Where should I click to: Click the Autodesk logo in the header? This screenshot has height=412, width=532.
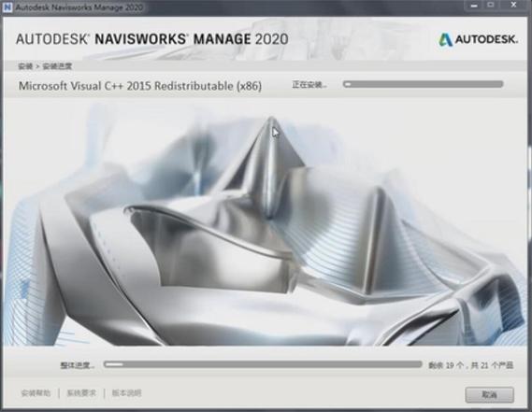479,39
